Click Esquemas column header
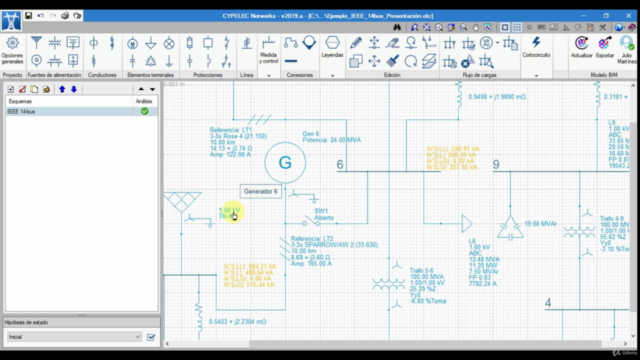640x360 pixels. 69,101
